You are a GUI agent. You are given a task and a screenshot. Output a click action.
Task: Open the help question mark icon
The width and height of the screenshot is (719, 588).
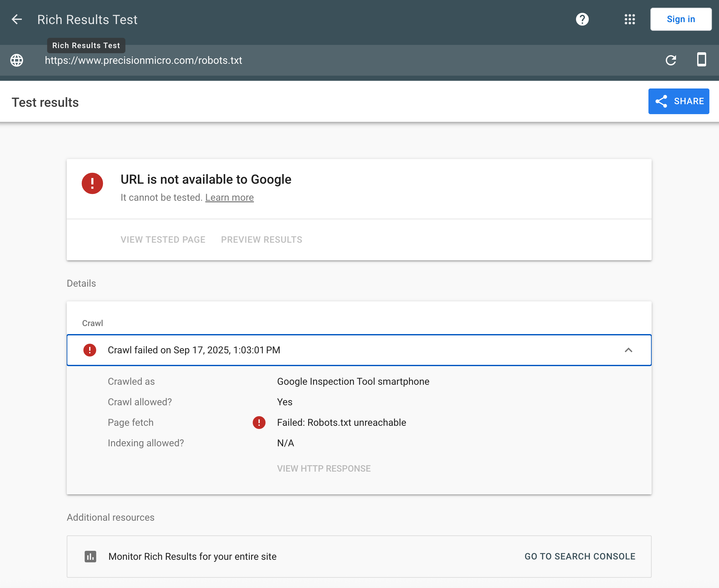(582, 19)
